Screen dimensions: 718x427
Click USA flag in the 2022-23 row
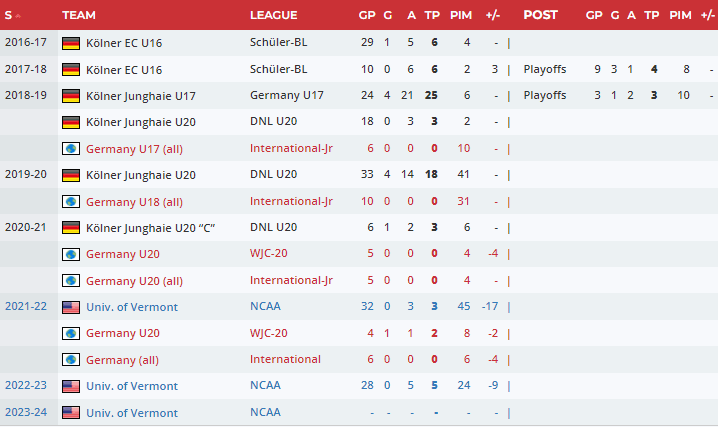[71, 386]
